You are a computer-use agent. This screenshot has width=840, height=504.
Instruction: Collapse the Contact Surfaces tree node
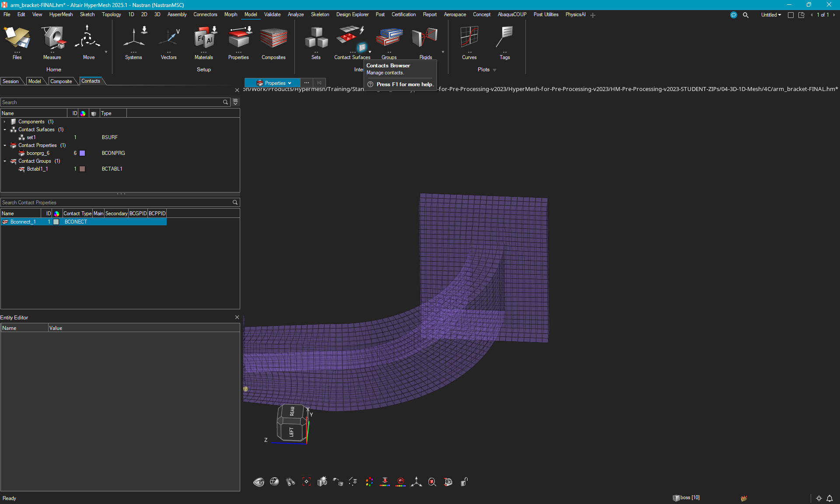[x=5, y=129]
